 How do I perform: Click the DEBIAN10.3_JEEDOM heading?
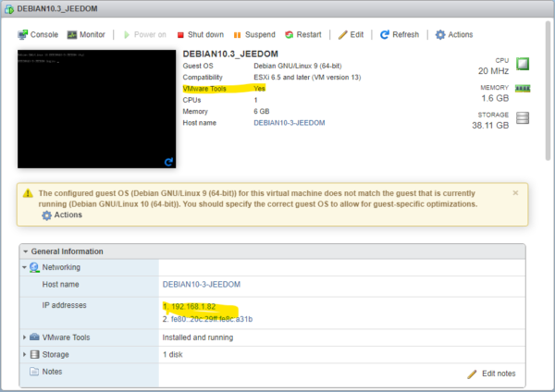230,54
